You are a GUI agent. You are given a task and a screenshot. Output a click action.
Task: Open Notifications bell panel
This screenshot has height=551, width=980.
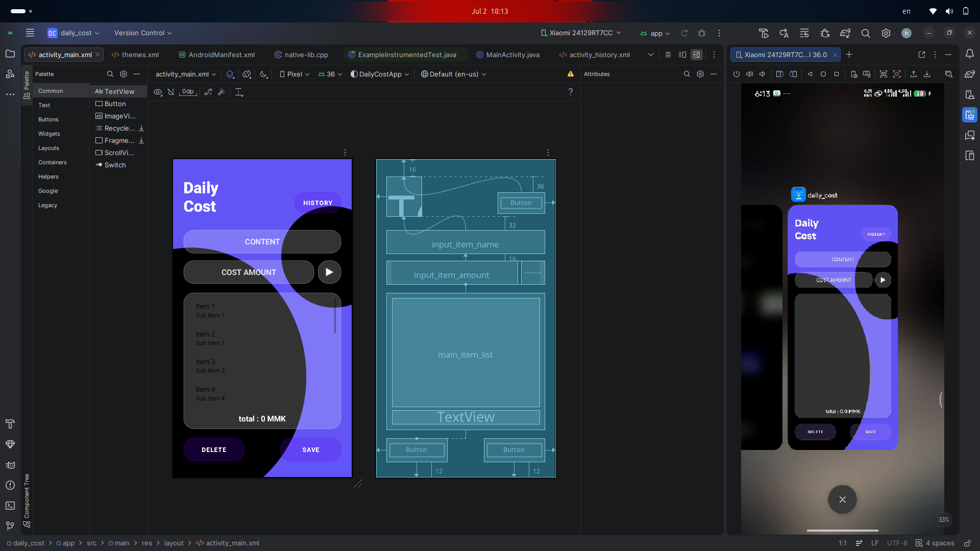pyautogui.click(x=970, y=54)
